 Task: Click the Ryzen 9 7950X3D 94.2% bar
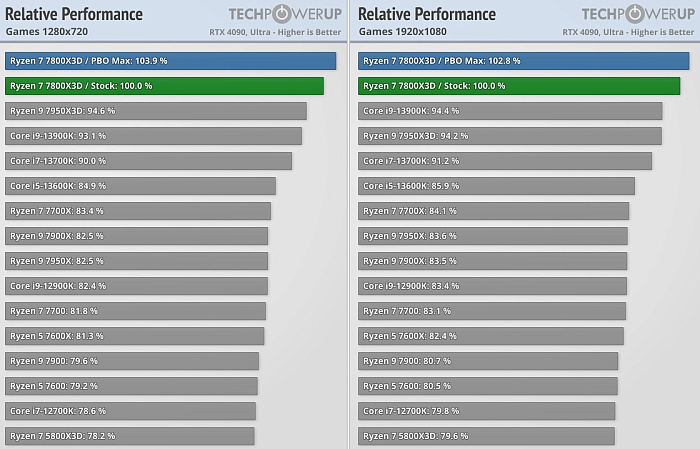click(510, 136)
